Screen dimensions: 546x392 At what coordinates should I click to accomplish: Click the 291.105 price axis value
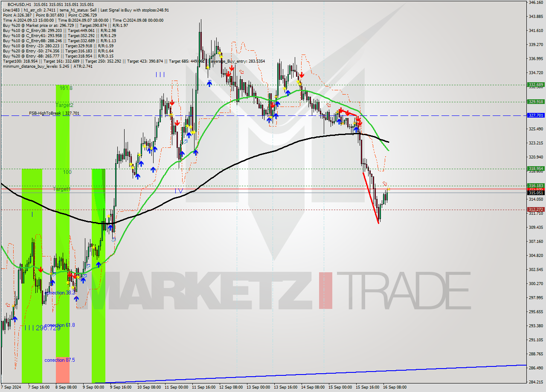536,340
